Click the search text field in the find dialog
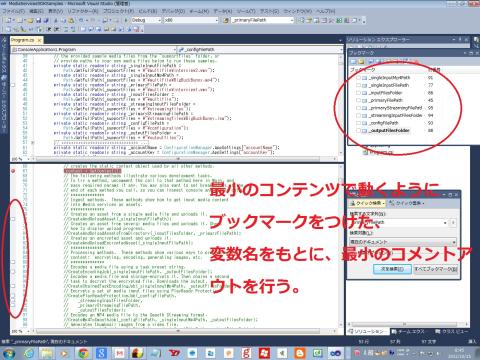The image size is (480, 360). (397, 222)
